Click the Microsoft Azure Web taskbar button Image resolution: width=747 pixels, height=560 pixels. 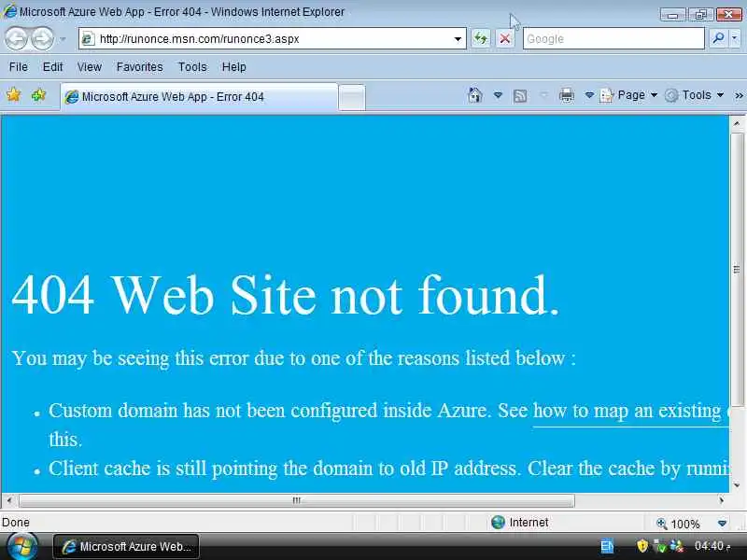tap(126, 547)
